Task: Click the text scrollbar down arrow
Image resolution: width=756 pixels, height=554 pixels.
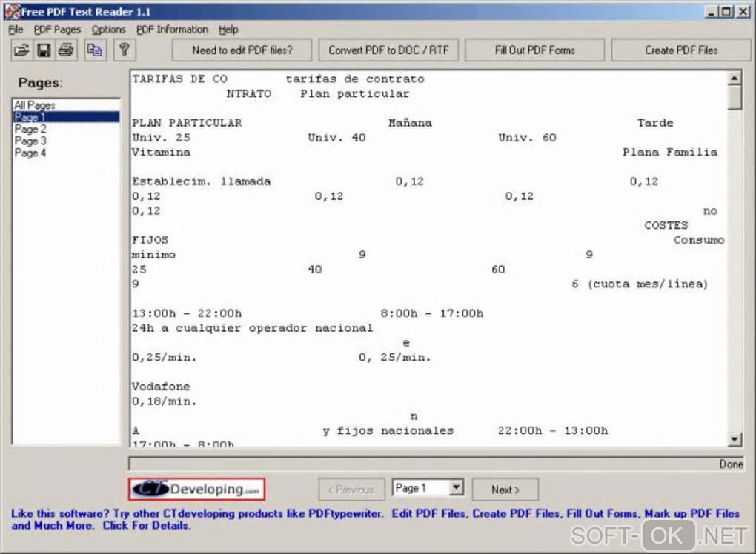Action: click(735, 439)
